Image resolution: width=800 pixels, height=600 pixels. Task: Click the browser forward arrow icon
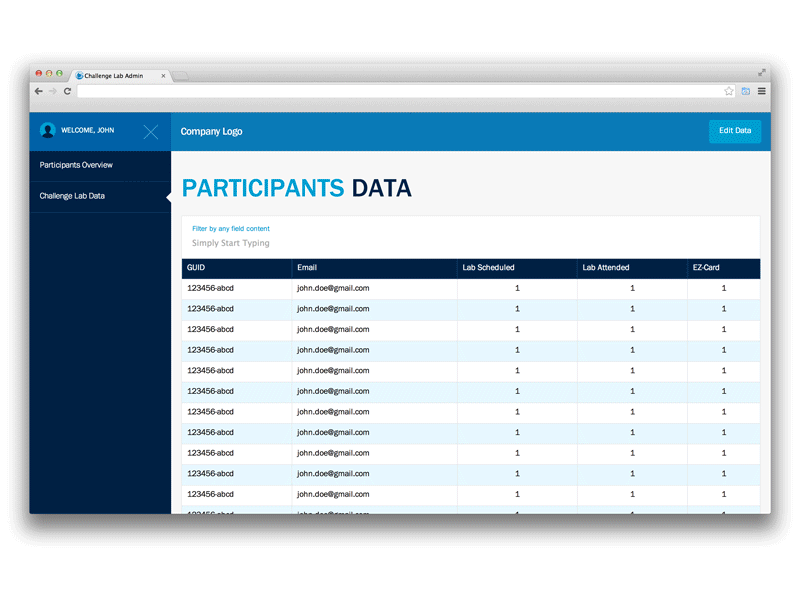52,91
